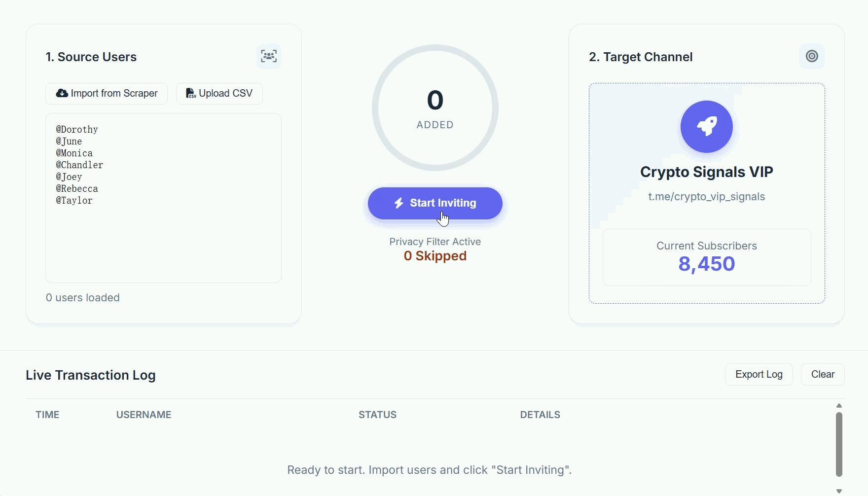Click the down arrow on the log scrollbar
The width and height of the screenshot is (868, 496).
[x=838, y=491]
